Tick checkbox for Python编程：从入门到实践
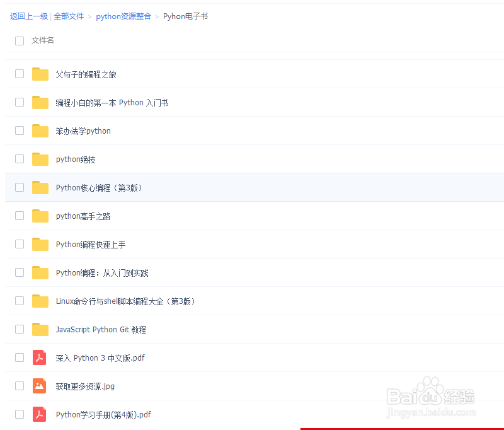Image resolution: width=504 pixels, height=430 pixels. 20,272
